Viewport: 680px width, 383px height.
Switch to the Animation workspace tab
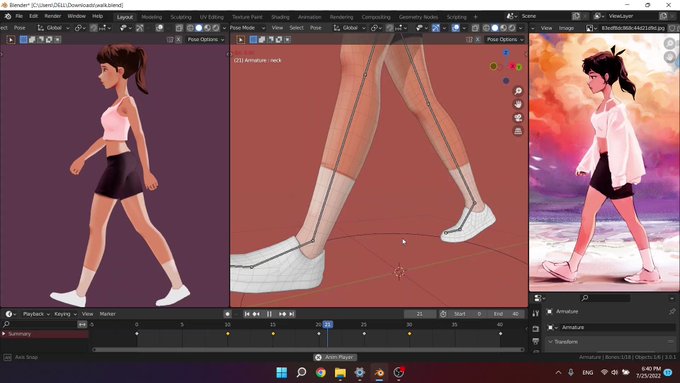310,17
